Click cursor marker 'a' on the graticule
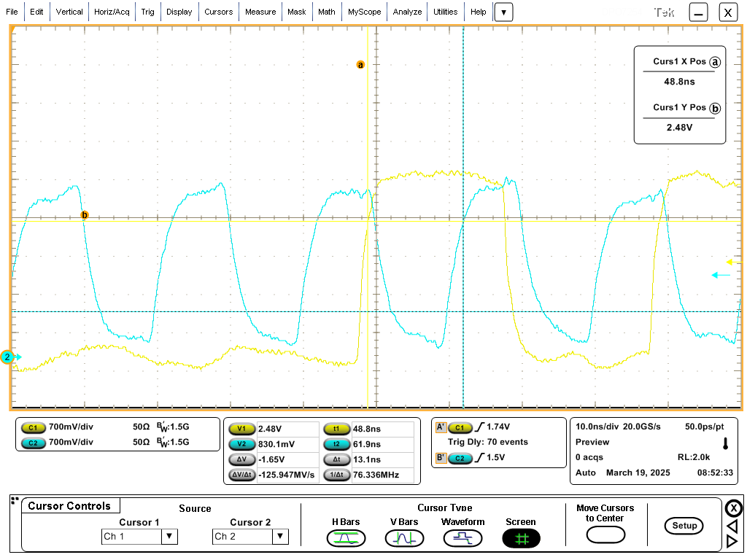 360,65
